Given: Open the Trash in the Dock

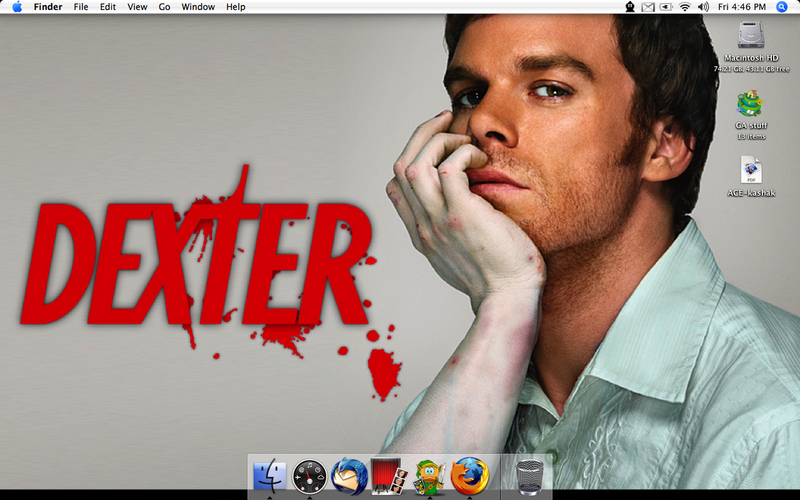Looking at the screenshot, I should 529,477.
